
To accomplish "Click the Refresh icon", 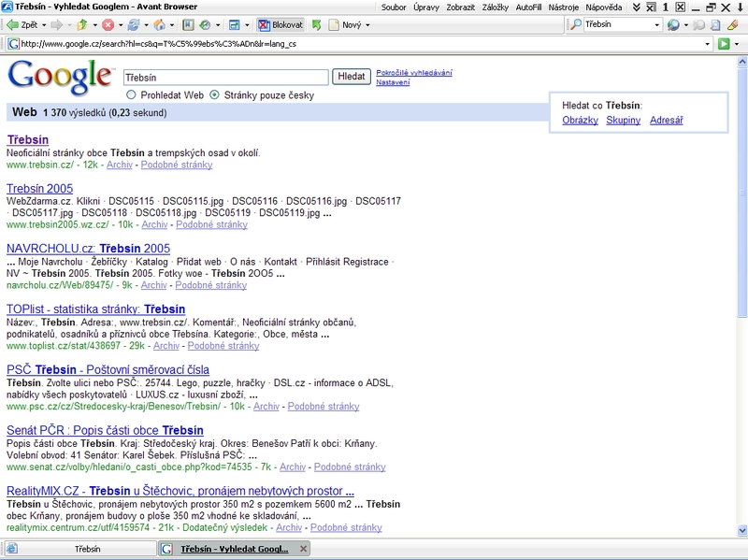I will 134,25.
